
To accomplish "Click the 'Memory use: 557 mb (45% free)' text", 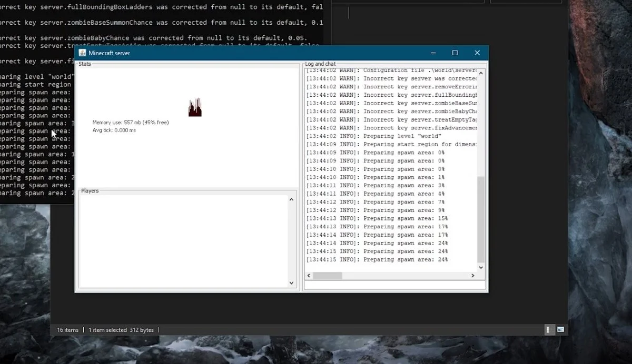I will point(131,123).
